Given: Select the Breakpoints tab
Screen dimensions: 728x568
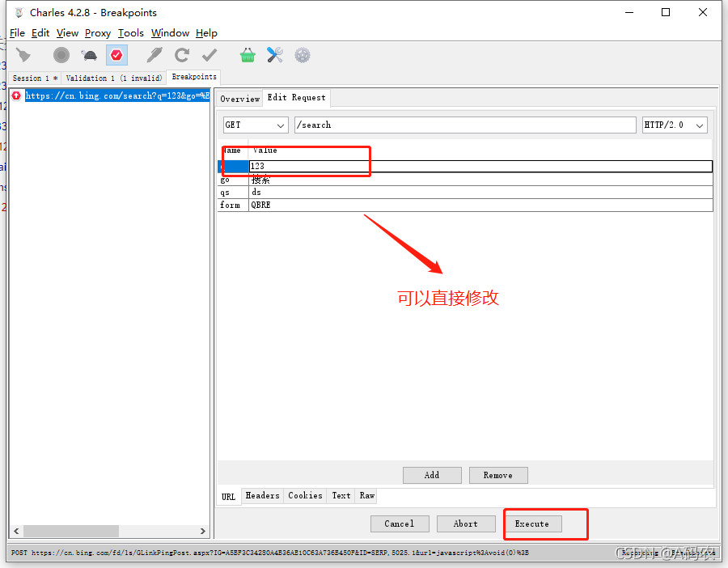Looking at the screenshot, I should [x=194, y=77].
